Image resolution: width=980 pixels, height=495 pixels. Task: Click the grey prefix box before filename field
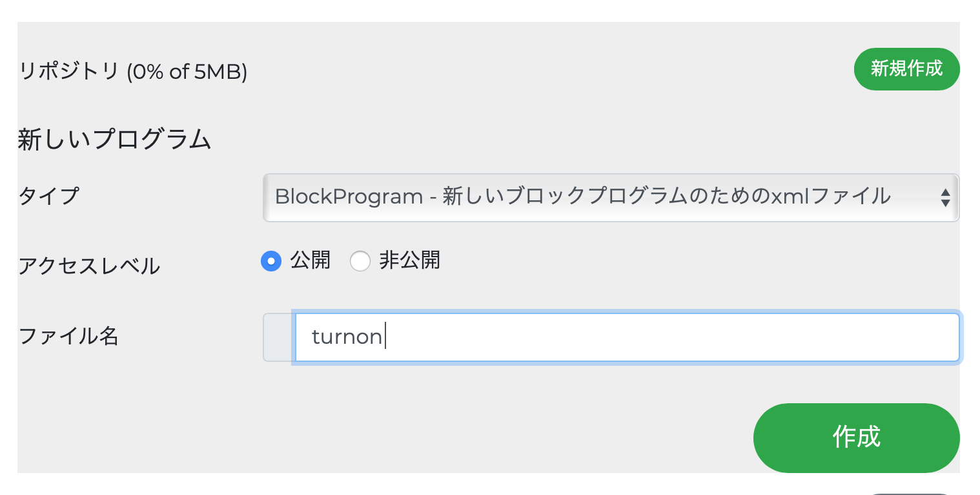(278, 337)
